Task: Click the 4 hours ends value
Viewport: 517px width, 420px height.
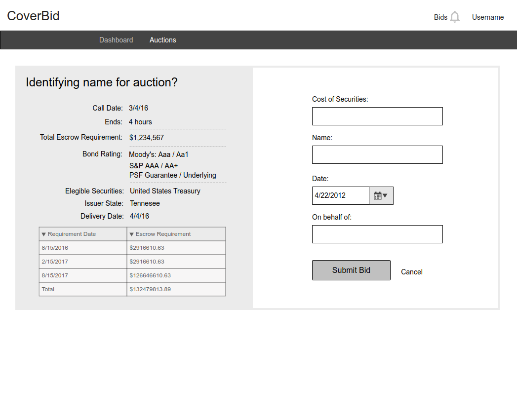Action: coord(140,122)
